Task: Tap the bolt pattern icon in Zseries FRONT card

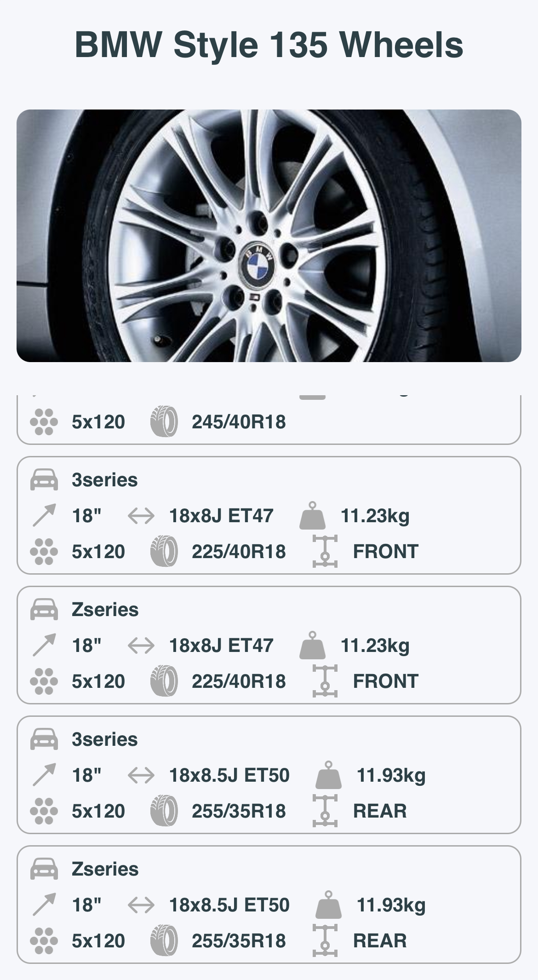Action: pos(44,681)
